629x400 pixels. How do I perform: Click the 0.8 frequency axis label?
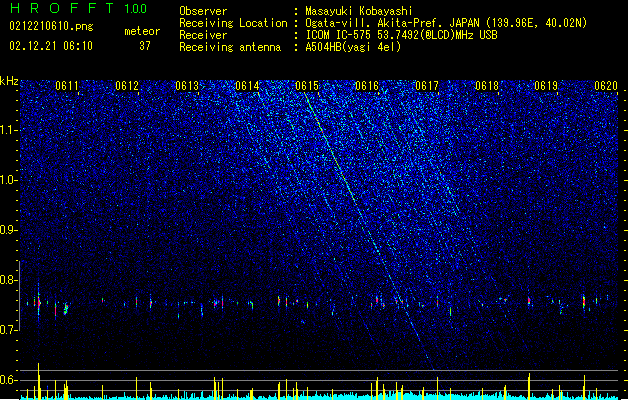(8, 280)
